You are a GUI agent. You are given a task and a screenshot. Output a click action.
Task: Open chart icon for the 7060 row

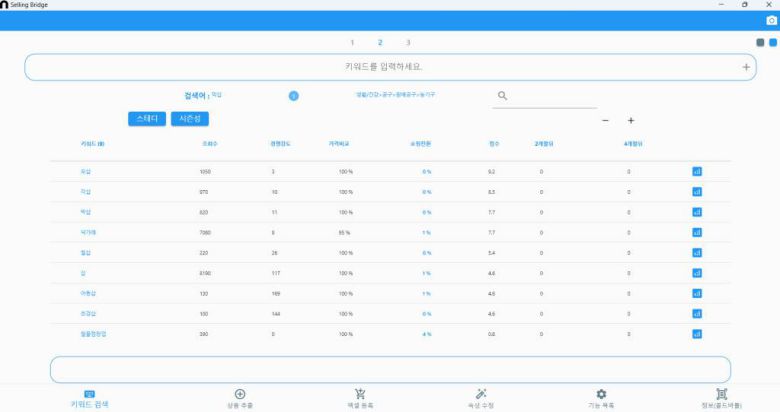click(x=697, y=232)
